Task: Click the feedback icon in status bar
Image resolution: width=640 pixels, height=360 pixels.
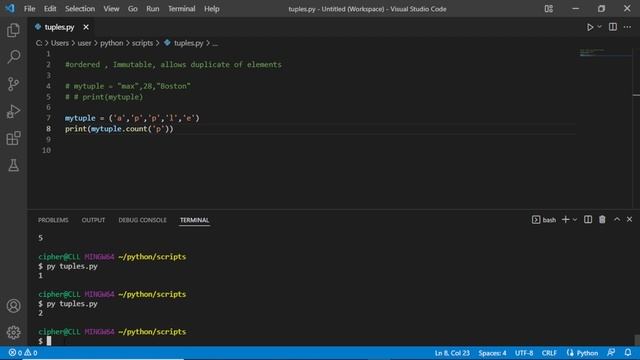Action: pos(611,353)
